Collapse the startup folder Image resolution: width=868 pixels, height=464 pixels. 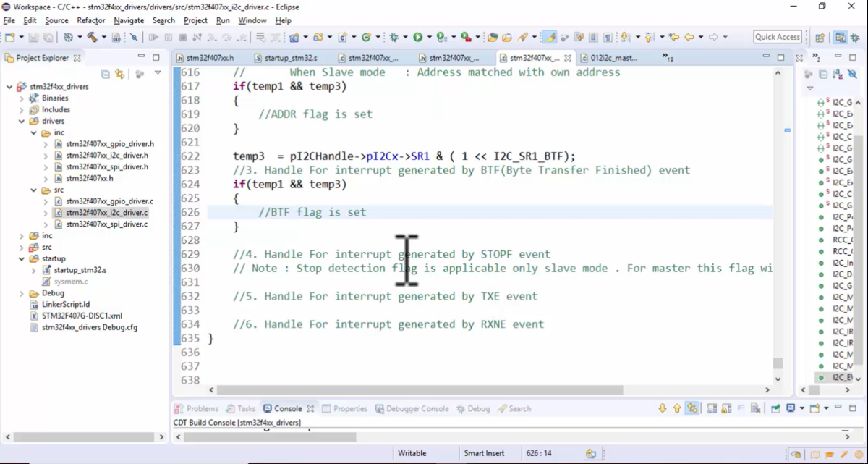point(22,258)
